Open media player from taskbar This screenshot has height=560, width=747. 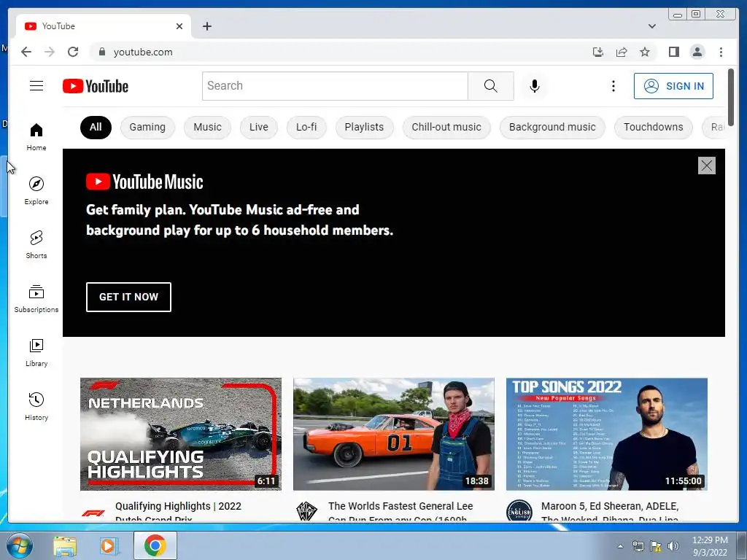click(109, 545)
